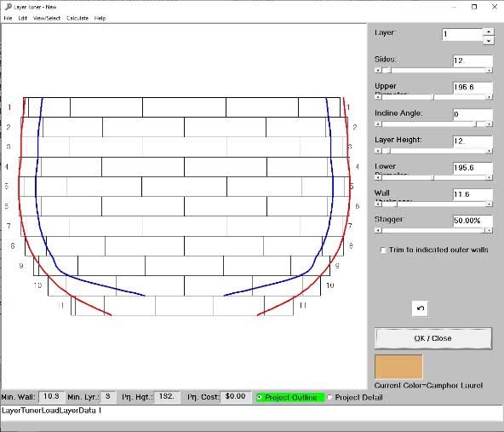
Task: Click layer 7 label on left of diagram
Action: [9, 226]
